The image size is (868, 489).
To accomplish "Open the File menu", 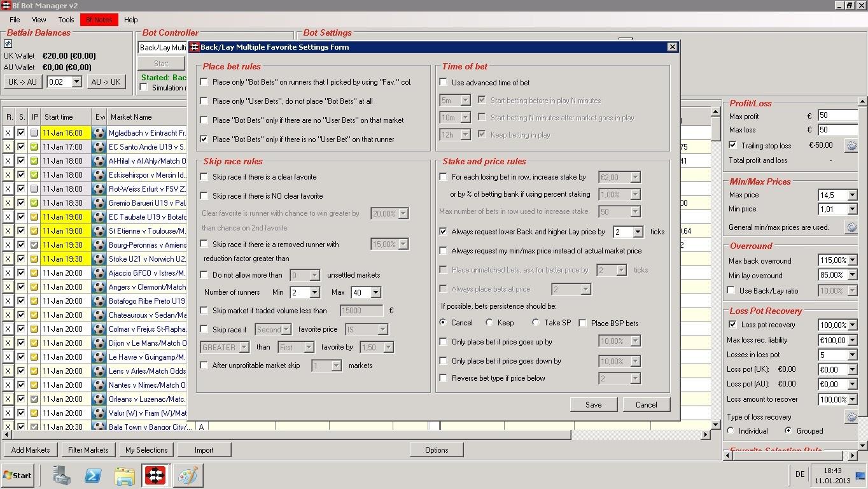I will point(15,20).
